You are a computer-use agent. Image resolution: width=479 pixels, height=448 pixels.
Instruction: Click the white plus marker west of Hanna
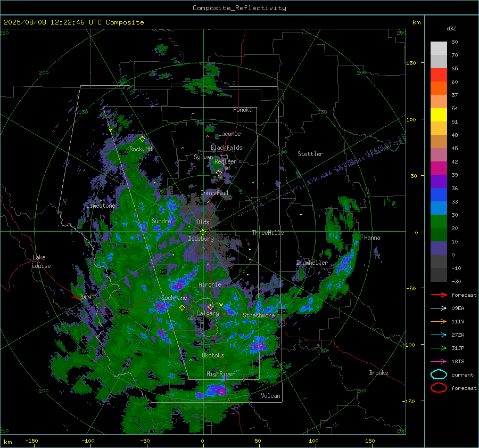click(301, 214)
